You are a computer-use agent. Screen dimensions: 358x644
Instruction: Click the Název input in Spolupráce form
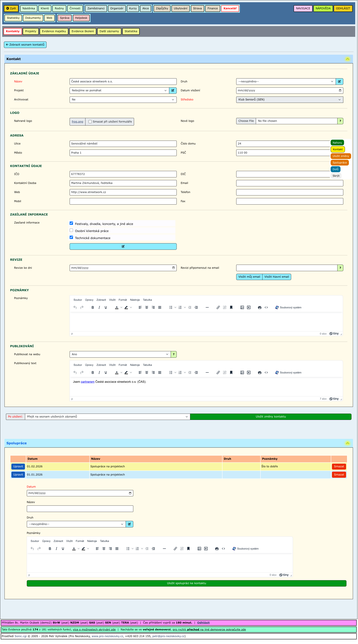[x=80, y=509]
